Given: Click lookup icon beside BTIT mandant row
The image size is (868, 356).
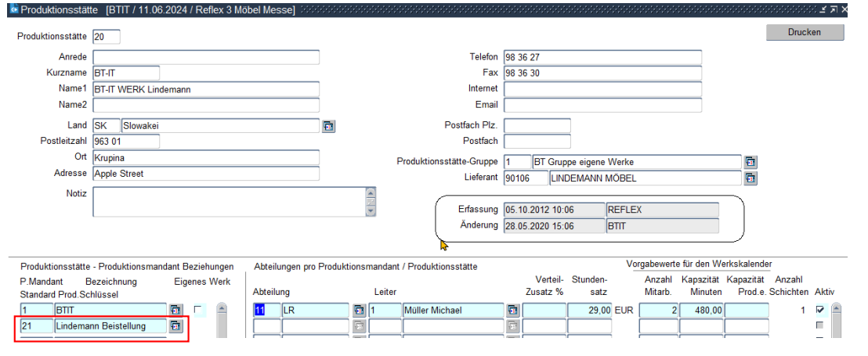Looking at the screenshot, I should 175,311.
